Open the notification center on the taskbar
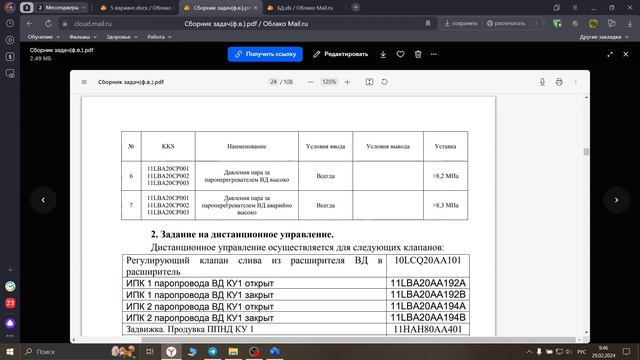Screen dimensions: 640x360 click(x=626, y=351)
